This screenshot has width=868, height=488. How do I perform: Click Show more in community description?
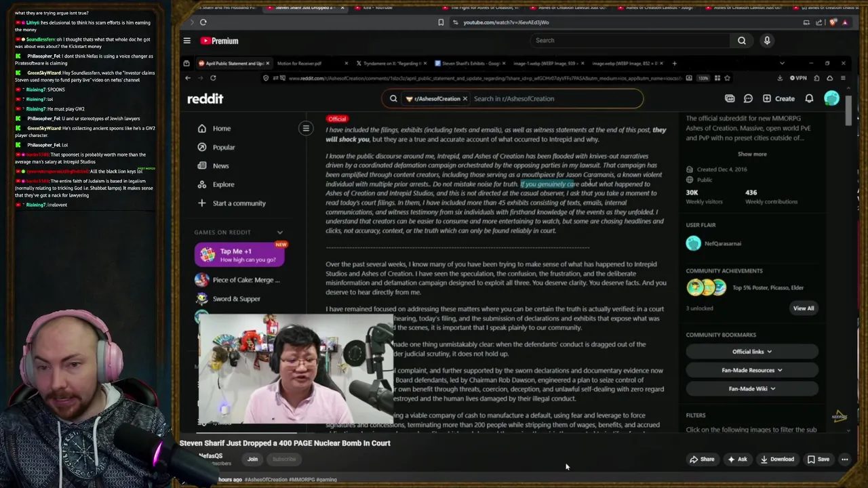[x=752, y=155]
